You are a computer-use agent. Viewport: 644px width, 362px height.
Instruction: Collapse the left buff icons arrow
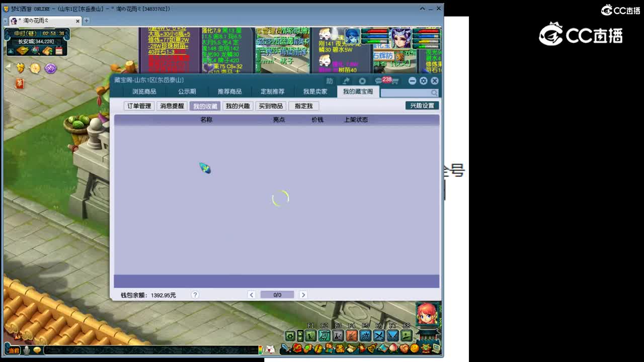(x=8, y=67)
